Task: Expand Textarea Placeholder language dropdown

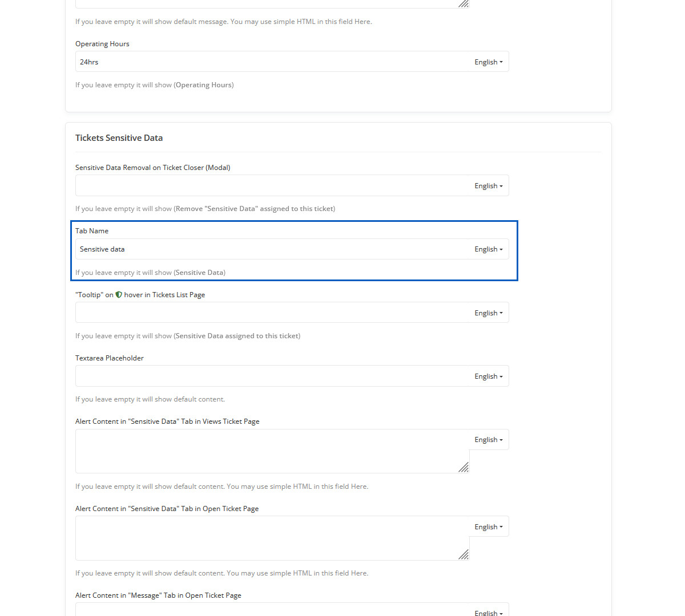Action: click(x=489, y=376)
